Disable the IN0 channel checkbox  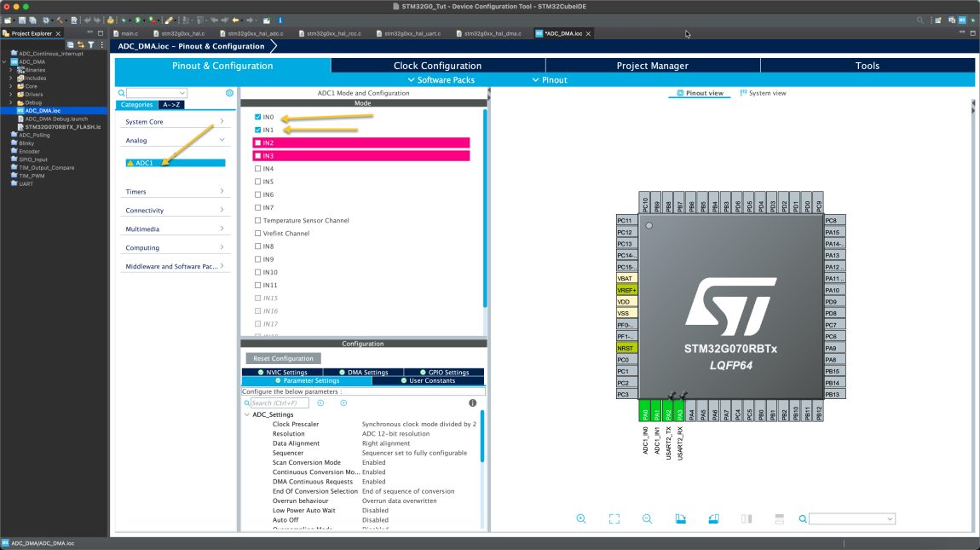[258, 117]
